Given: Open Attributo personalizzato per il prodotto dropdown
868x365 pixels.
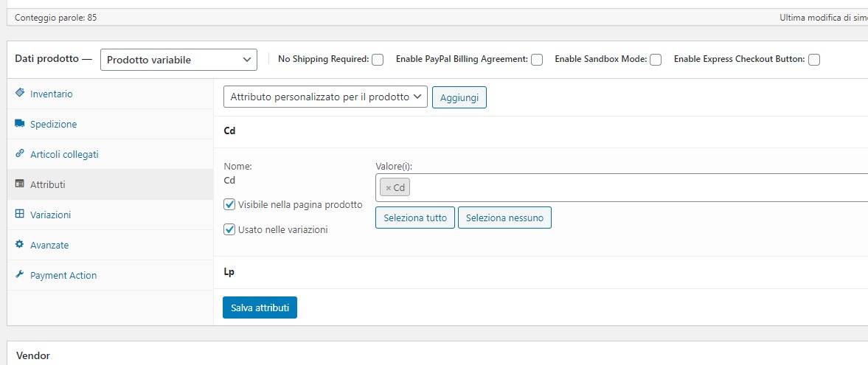Looking at the screenshot, I should (325, 97).
